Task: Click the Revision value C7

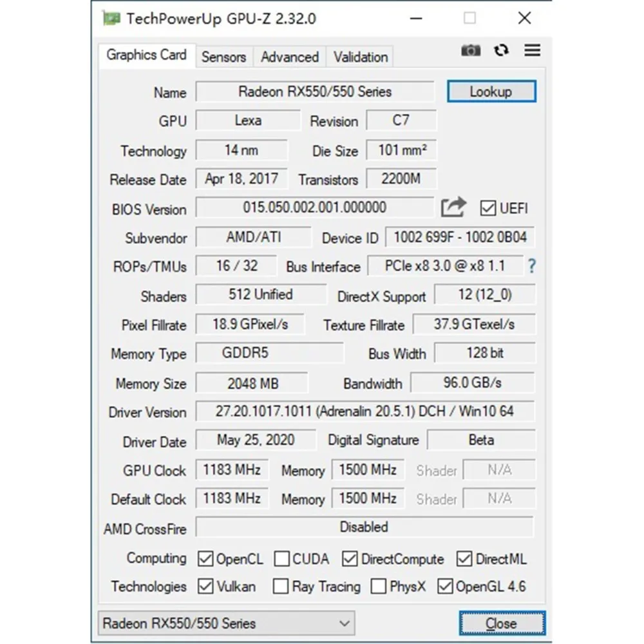Action: [x=401, y=120]
